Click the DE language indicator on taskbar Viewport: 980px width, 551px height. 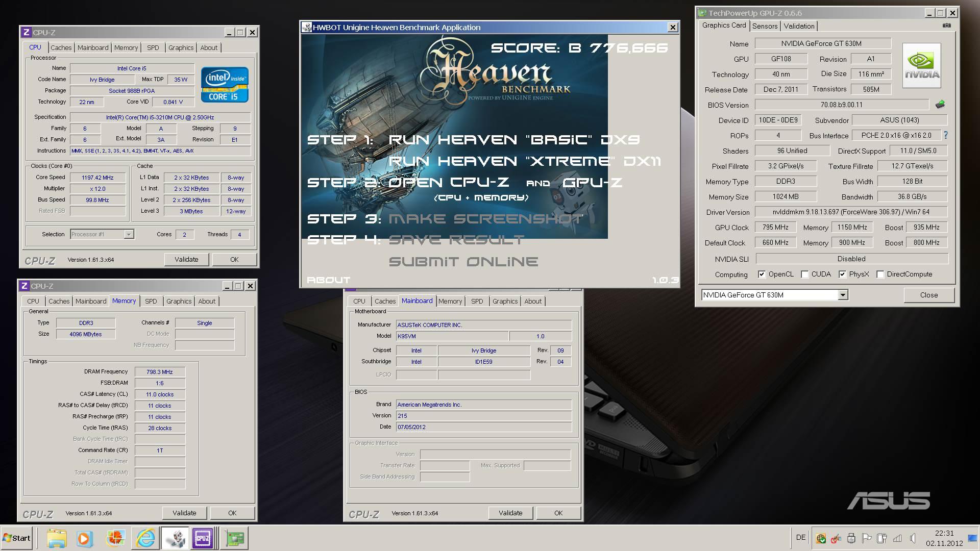tap(800, 538)
